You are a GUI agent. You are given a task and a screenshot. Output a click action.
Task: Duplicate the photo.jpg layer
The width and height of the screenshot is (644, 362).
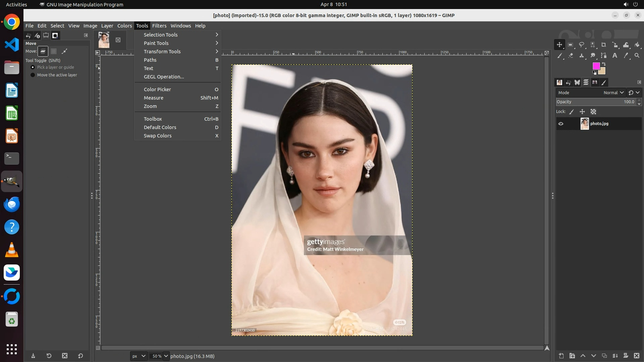(x=604, y=356)
